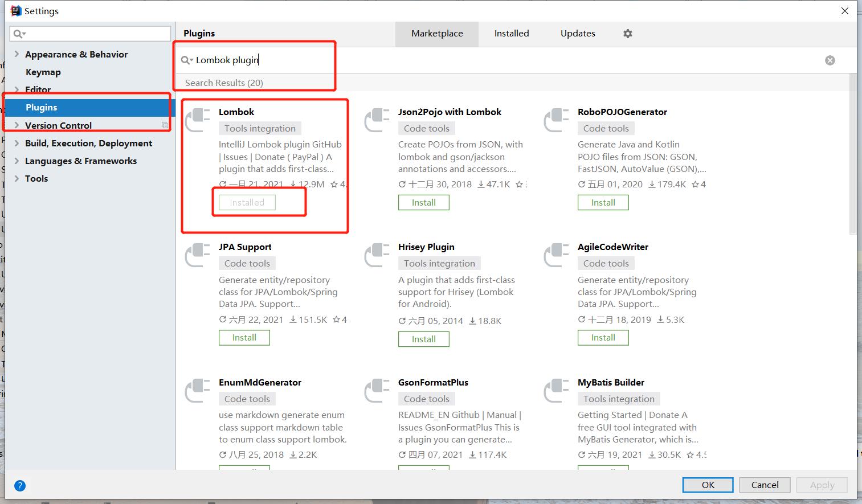
Task: Click the MyBatis Builder plugin icon
Action: (557, 391)
